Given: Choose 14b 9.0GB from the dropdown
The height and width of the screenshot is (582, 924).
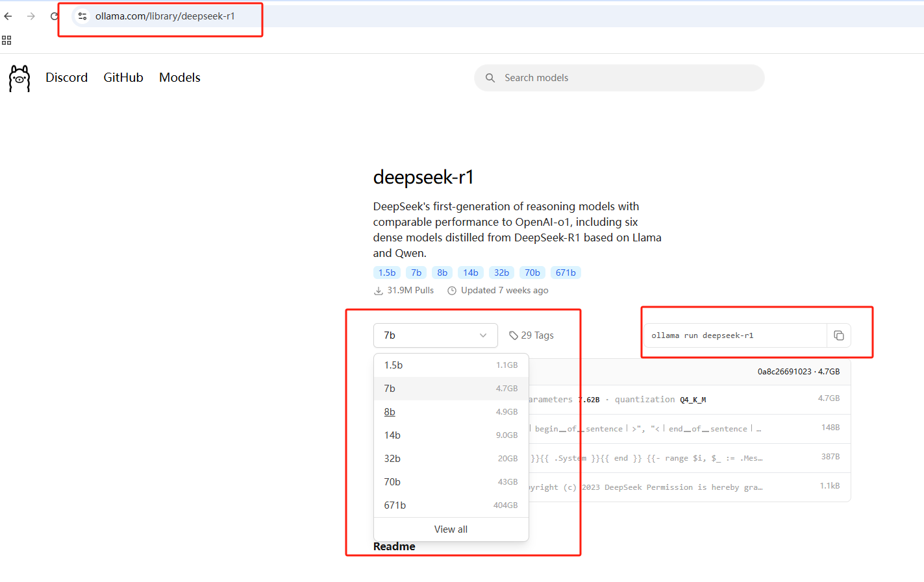Looking at the screenshot, I should pos(451,435).
